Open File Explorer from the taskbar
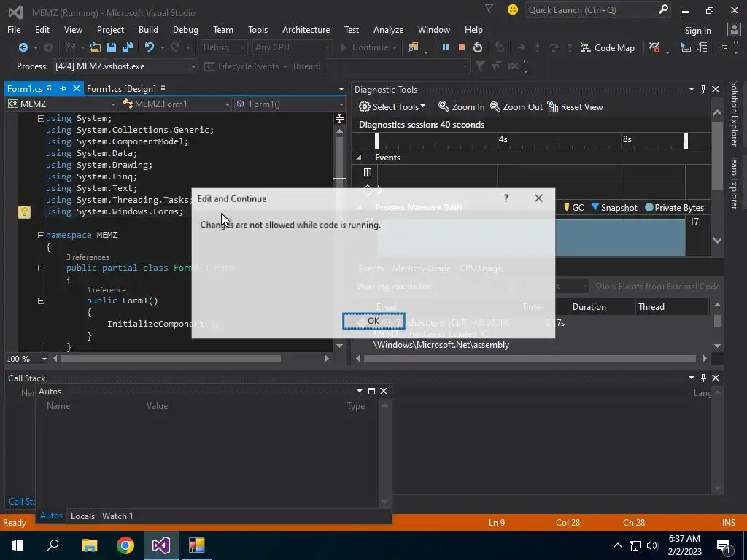747x560 pixels. coord(89,545)
